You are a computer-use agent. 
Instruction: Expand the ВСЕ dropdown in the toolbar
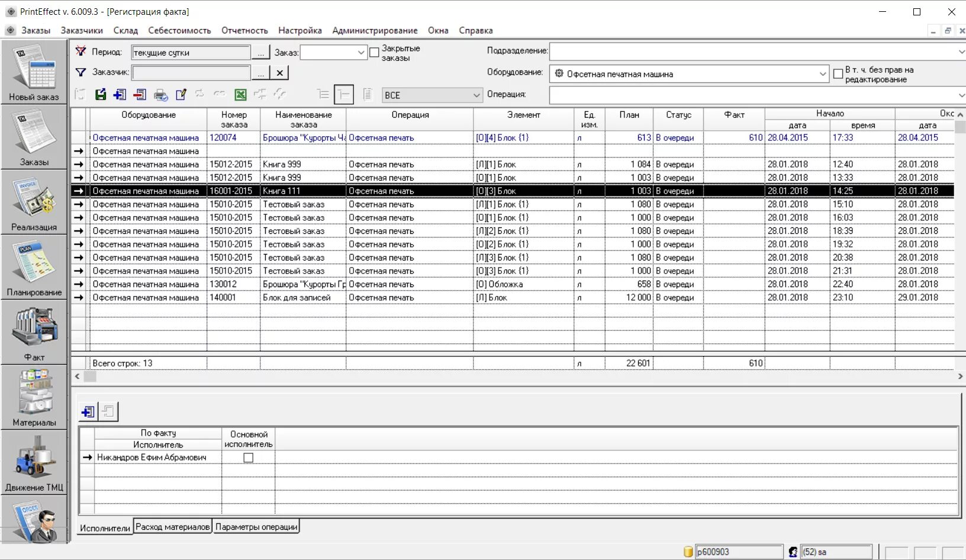click(476, 95)
